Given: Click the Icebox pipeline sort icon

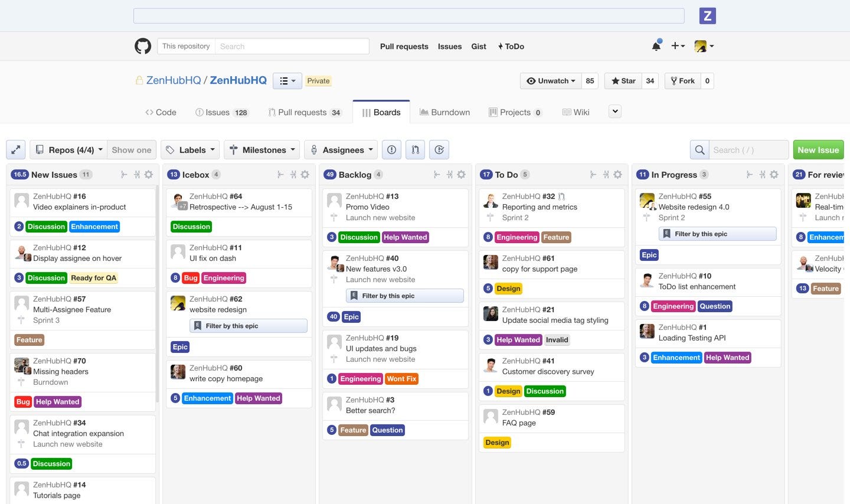Looking at the screenshot, I should 293,175.
